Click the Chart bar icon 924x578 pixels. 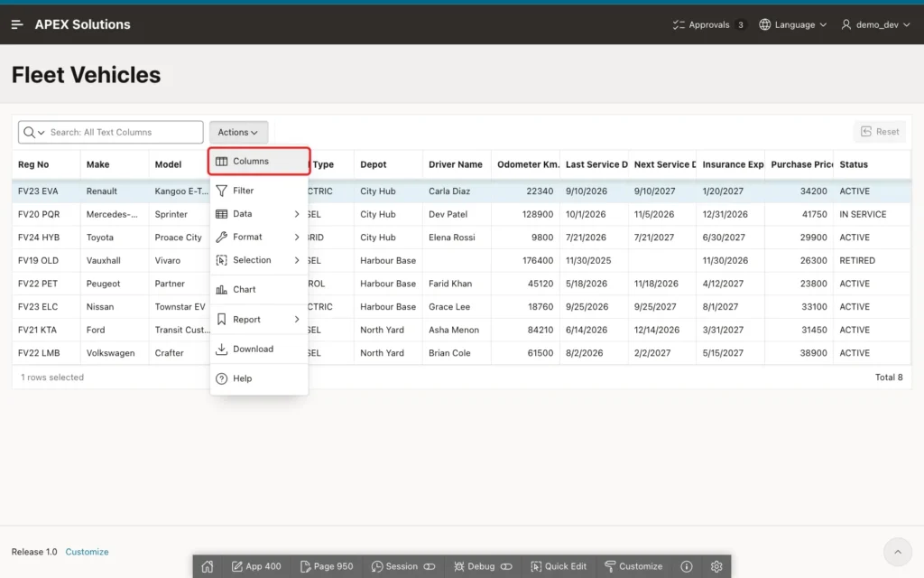click(x=222, y=290)
